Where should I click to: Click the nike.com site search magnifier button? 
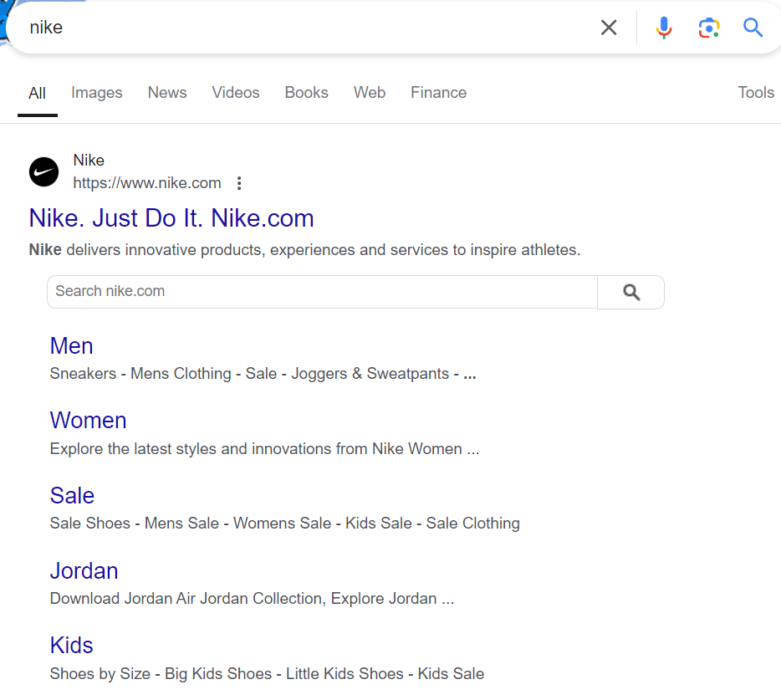(631, 292)
